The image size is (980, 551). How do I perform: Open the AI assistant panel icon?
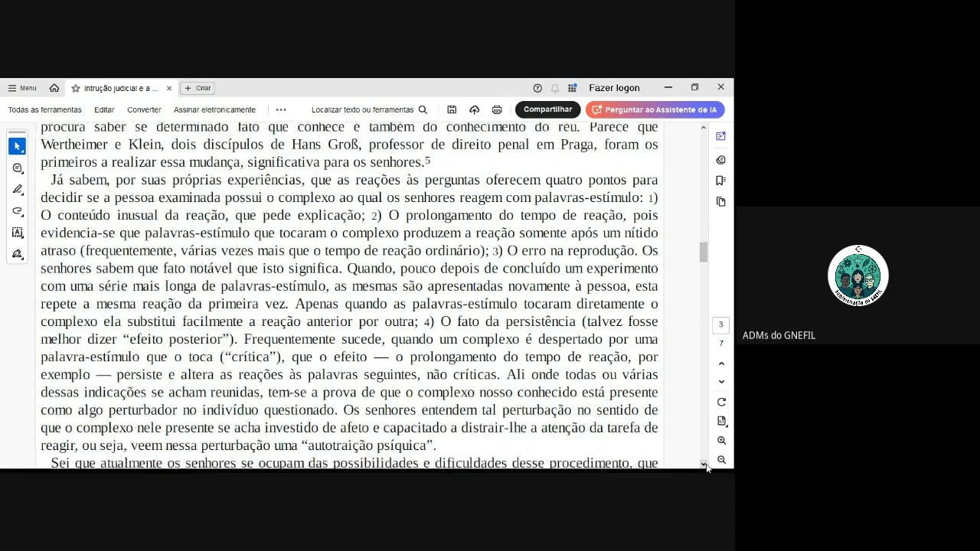coord(720,136)
